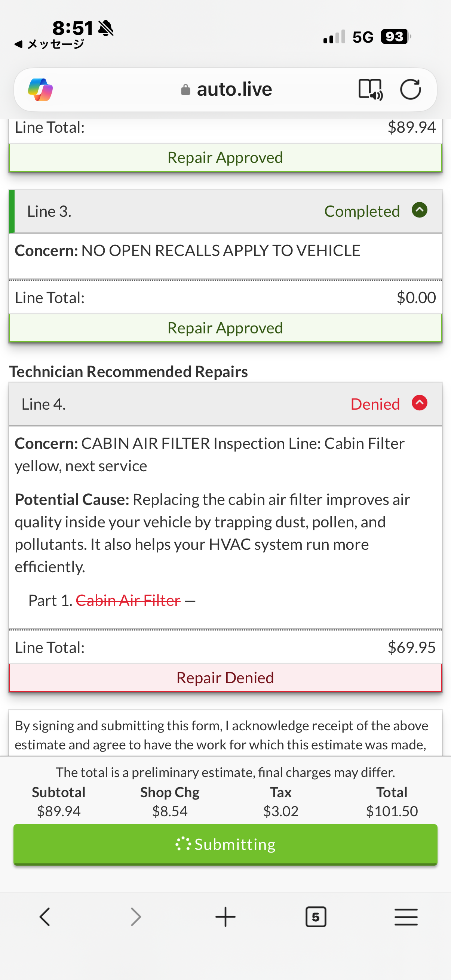Collapse Line 4 with red chevron

click(420, 403)
